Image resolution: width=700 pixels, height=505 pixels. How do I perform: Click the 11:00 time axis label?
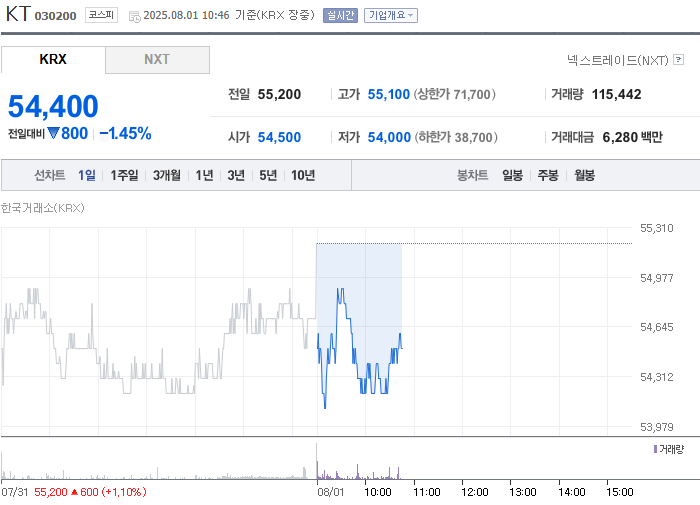[427, 492]
